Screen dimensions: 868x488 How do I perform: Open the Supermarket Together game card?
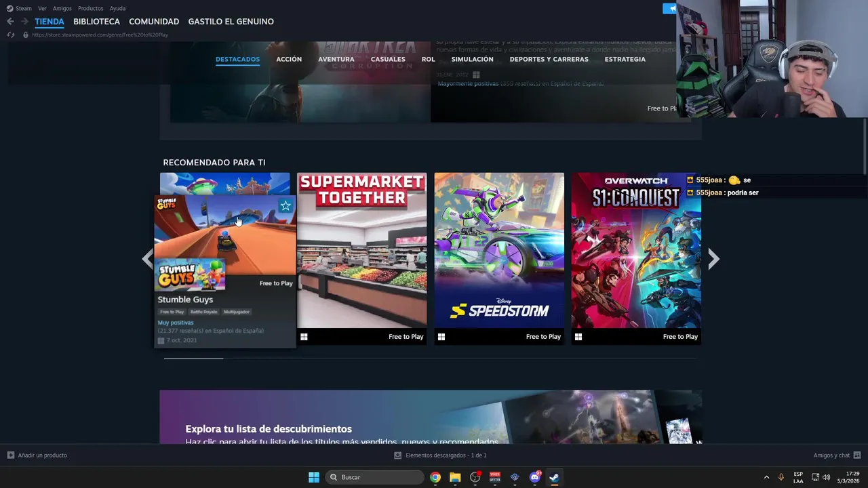tap(362, 258)
